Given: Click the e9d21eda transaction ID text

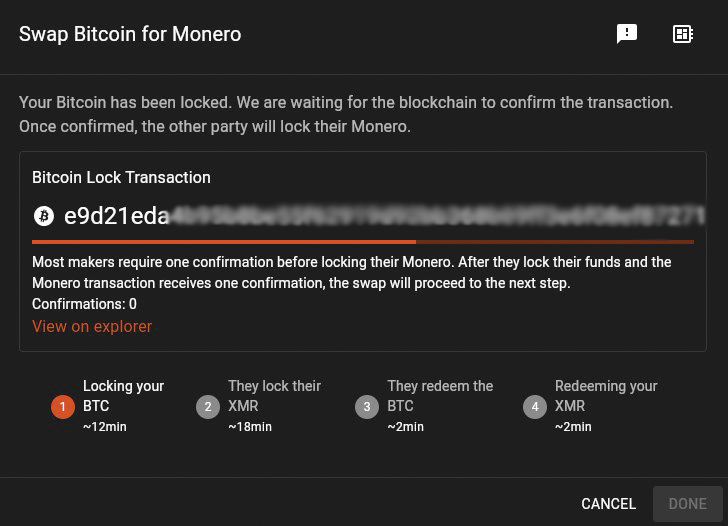Looking at the screenshot, I should pyautogui.click(x=116, y=215).
